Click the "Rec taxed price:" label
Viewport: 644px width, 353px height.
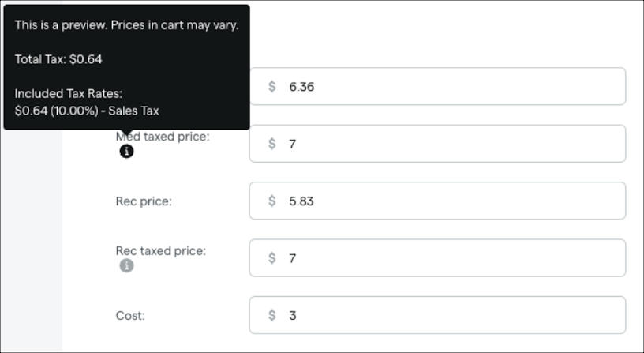coord(160,250)
